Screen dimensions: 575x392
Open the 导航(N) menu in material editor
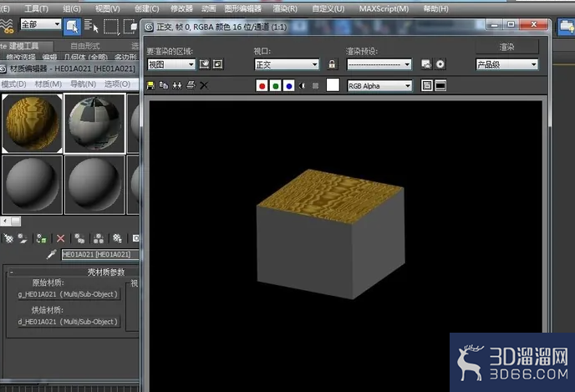click(x=83, y=84)
